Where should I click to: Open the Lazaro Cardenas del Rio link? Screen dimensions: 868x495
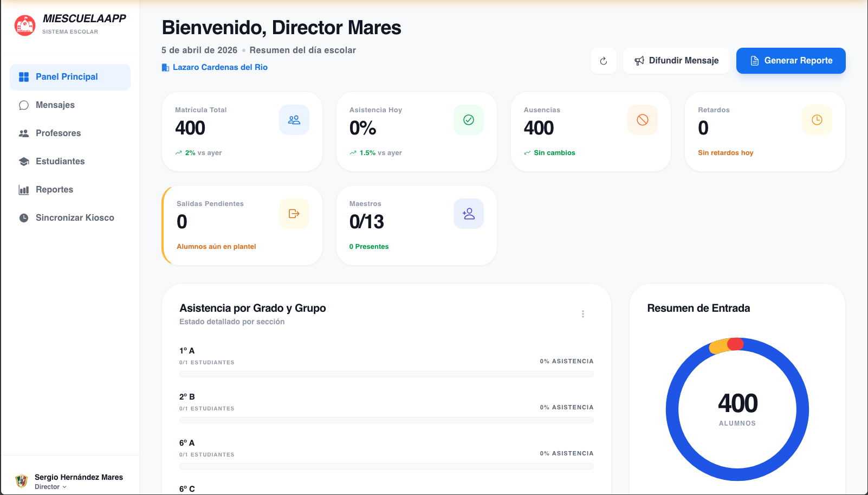[219, 67]
